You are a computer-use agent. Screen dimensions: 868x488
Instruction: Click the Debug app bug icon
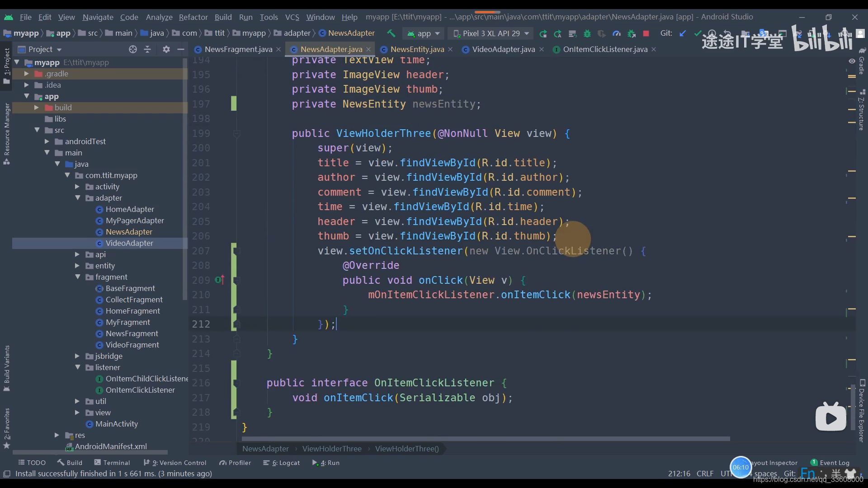pos(587,33)
